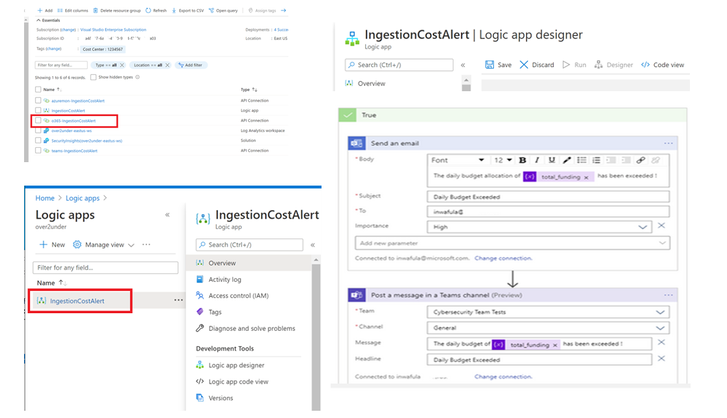The width and height of the screenshot is (727, 418).
Task: Insert numbered list in email body
Action: [x=596, y=160]
